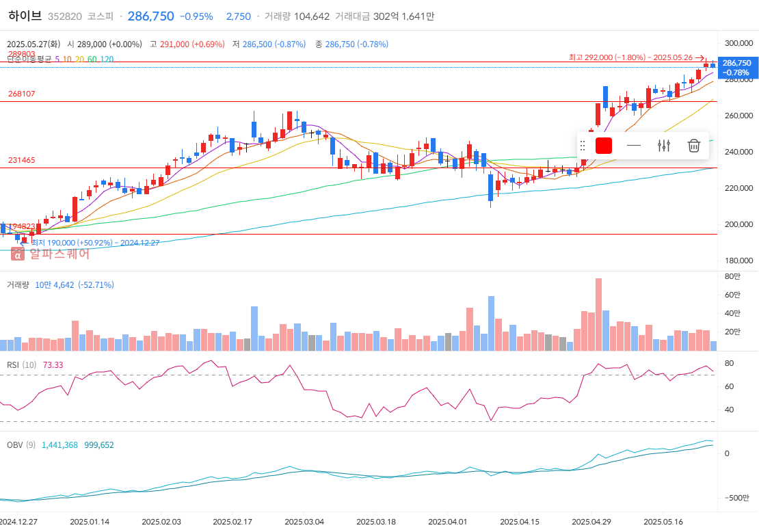Click the blue current price tag 286,750 -0.78%
Screen dimensions: 759x532
pyautogui.click(x=736, y=67)
